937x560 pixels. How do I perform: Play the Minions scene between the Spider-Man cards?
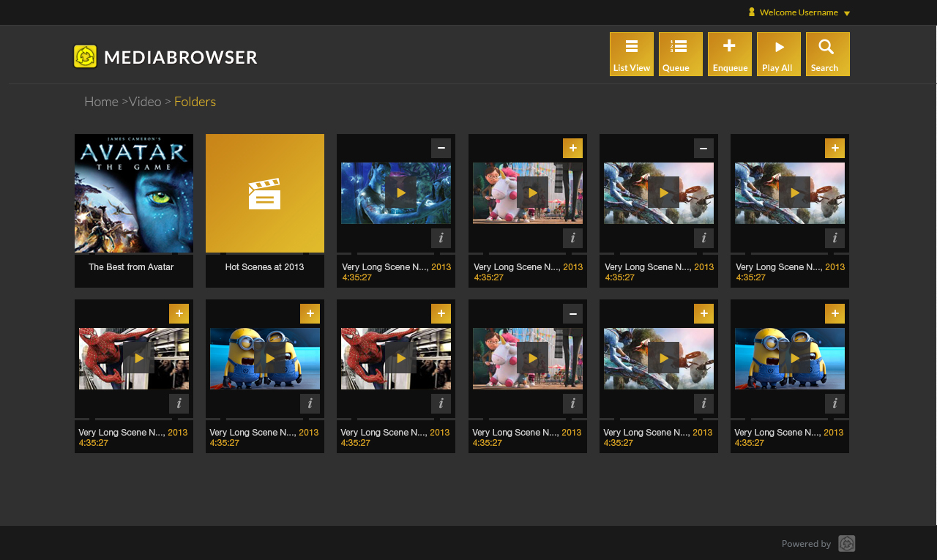pos(269,358)
